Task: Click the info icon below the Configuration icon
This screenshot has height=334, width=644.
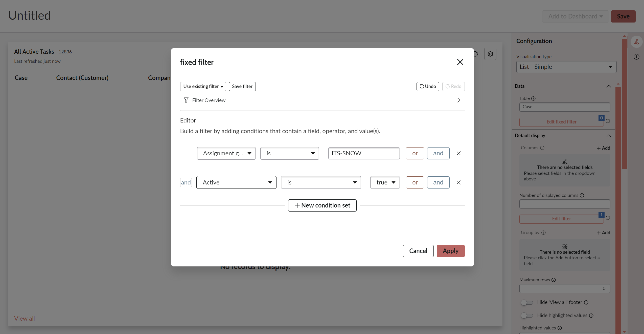Action: click(x=636, y=57)
